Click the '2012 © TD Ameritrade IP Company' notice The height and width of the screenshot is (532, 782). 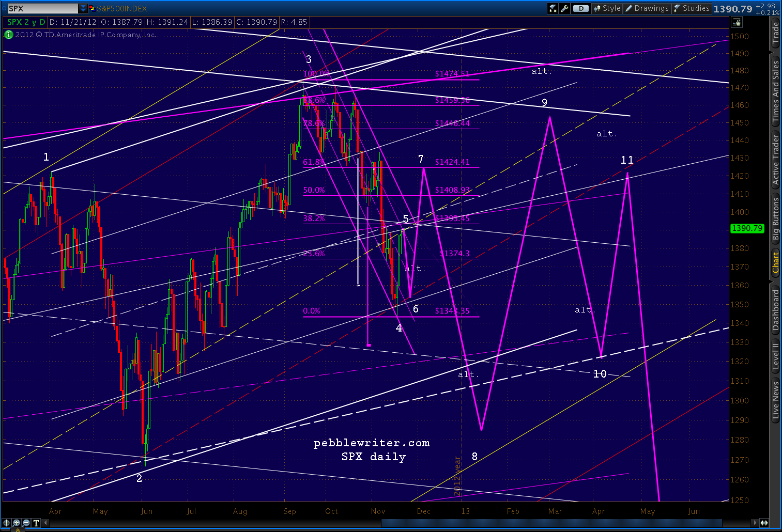click(x=85, y=35)
